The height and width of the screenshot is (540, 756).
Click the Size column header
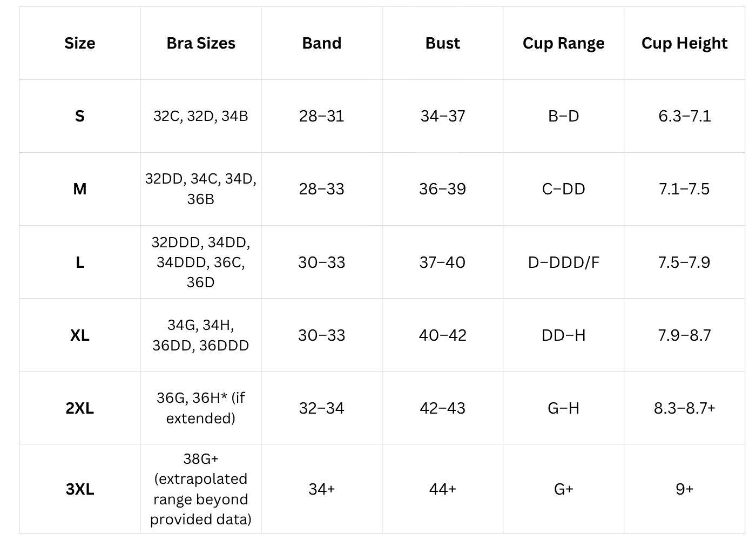(x=80, y=43)
